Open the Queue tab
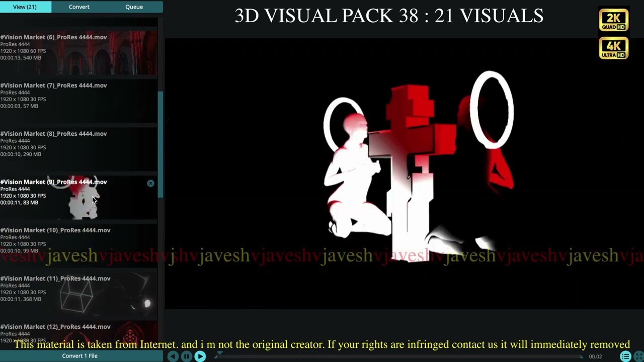 134,7
